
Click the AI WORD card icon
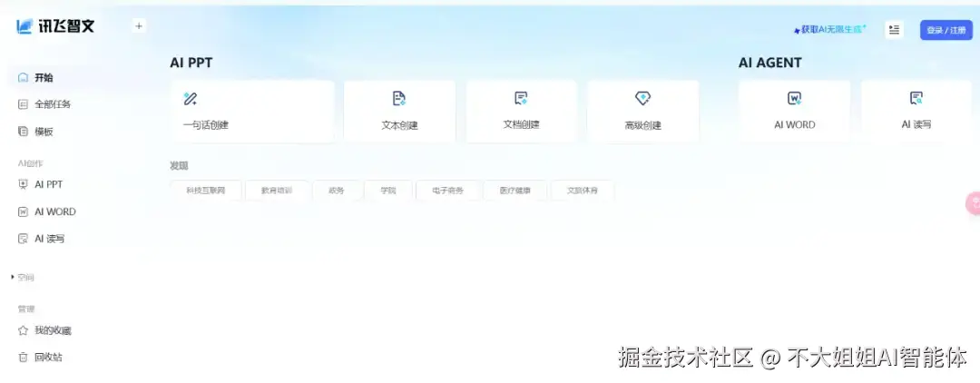tap(794, 98)
